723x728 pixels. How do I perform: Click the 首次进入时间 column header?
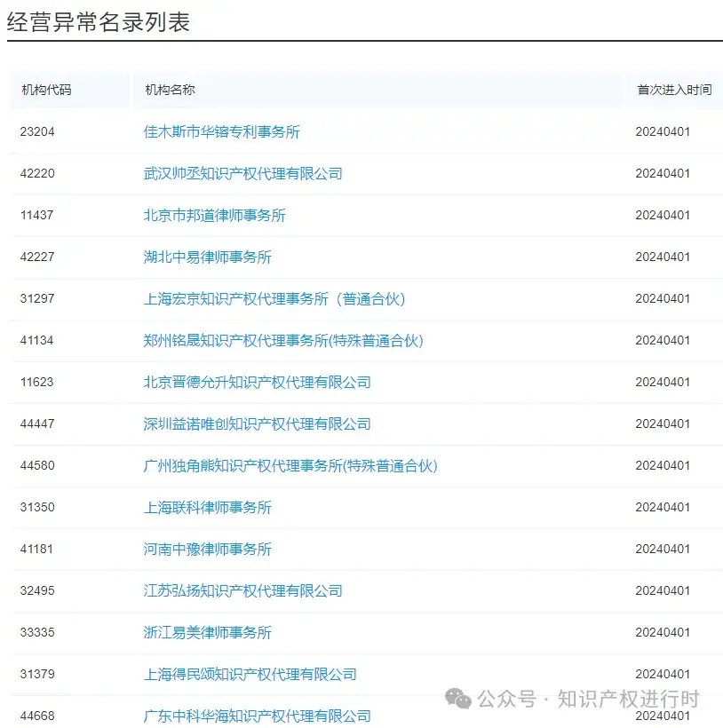click(x=674, y=90)
